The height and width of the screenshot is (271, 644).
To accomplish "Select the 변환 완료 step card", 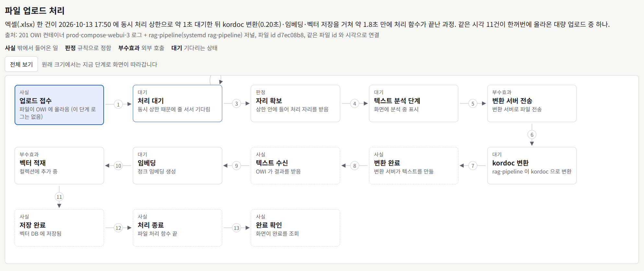I will click(x=414, y=165).
